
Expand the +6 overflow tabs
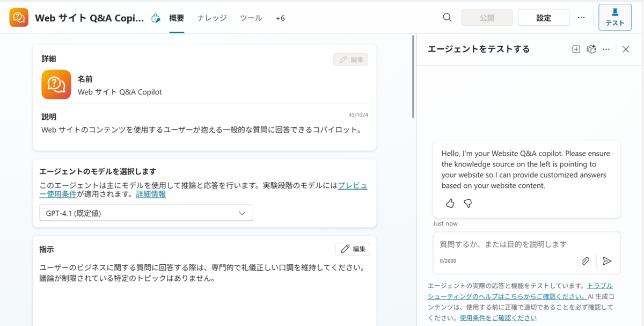coord(281,18)
